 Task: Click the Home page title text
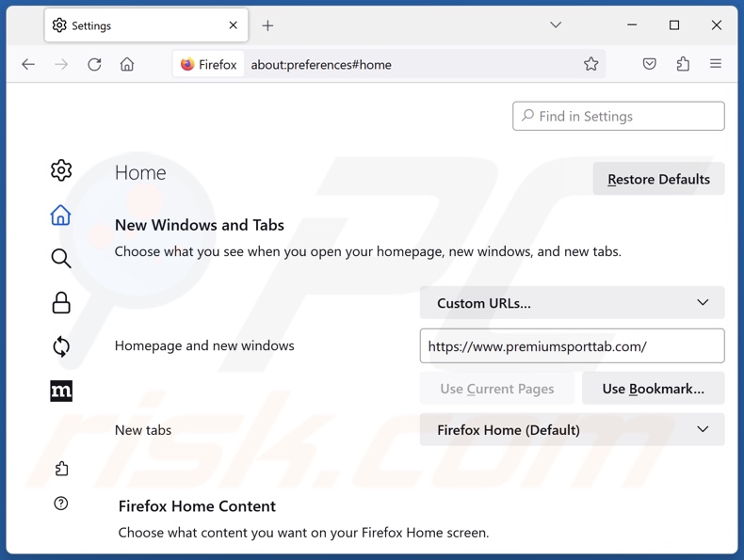[140, 172]
